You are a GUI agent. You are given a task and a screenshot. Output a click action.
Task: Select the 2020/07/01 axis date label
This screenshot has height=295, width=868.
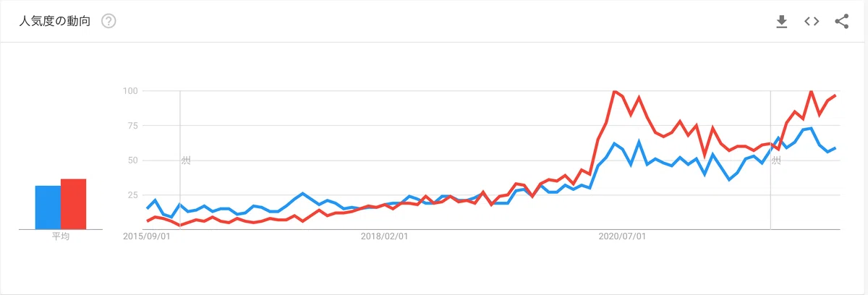[x=623, y=236]
